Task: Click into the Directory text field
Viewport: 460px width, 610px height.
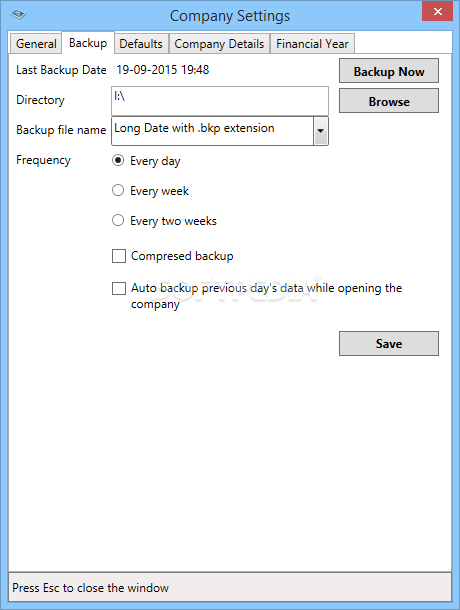Action: tap(220, 101)
